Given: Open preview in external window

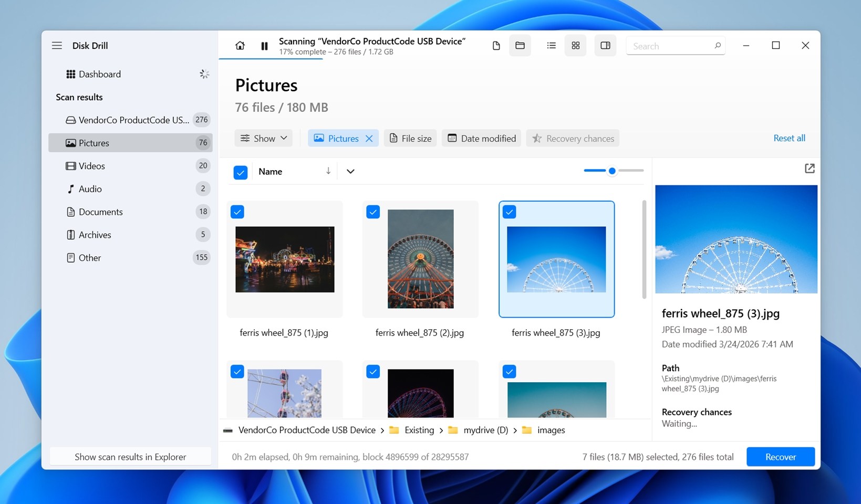Looking at the screenshot, I should [x=810, y=169].
